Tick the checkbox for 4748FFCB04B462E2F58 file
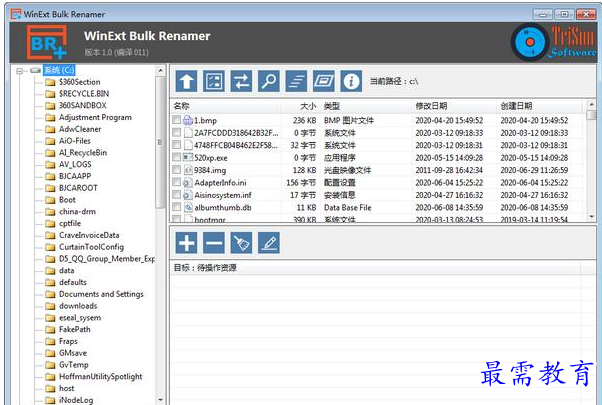 click(x=176, y=145)
